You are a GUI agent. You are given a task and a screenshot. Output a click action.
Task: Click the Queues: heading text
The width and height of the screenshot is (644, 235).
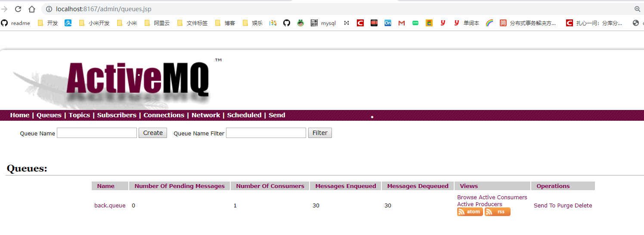pyautogui.click(x=27, y=169)
